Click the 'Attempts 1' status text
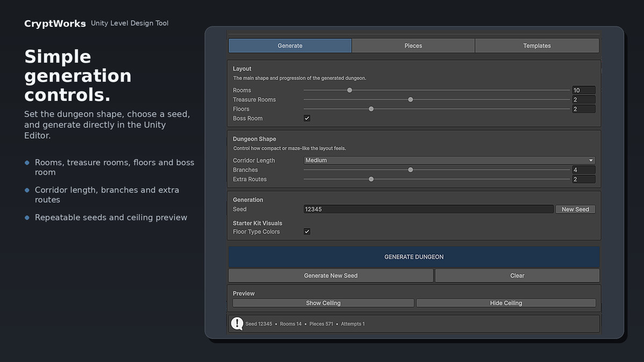Image resolution: width=644 pixels, height=362 pixels. pos(353,324)
